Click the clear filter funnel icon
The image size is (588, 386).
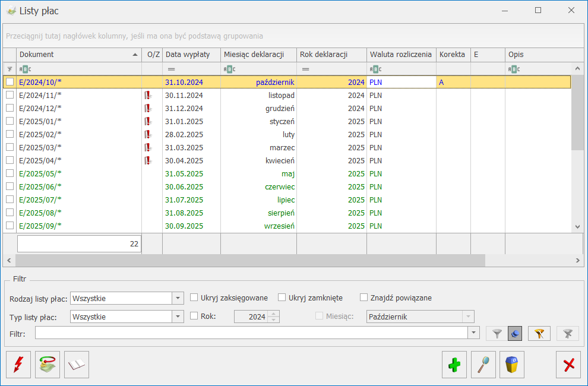(568, 334)
